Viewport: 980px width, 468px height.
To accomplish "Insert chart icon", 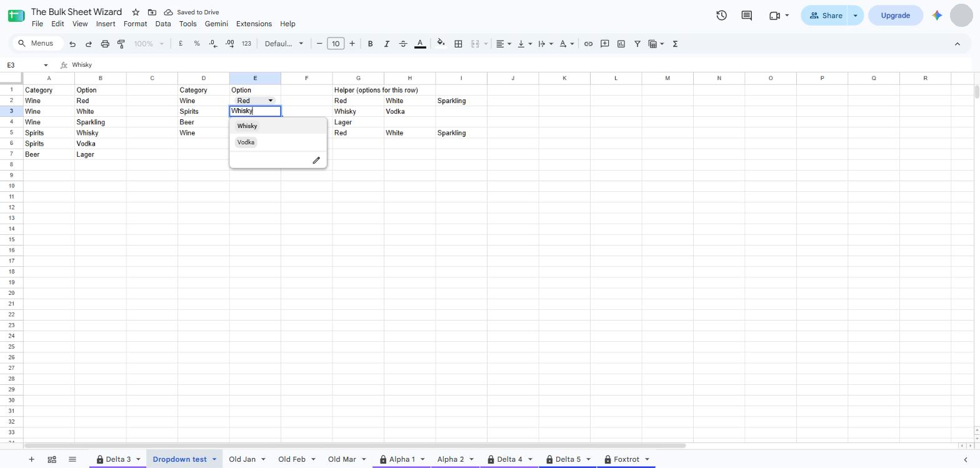I will pyautogui.click(x=621, y=44).
